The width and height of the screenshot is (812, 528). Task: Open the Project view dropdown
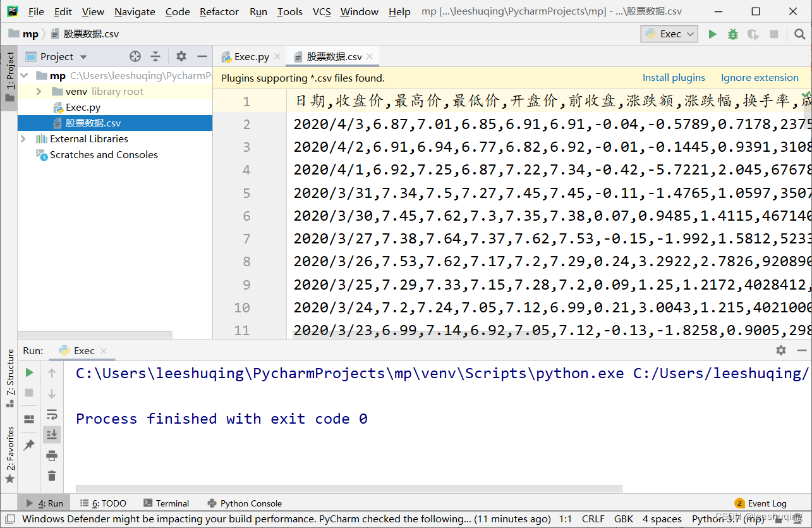click(x=57, y=56)
